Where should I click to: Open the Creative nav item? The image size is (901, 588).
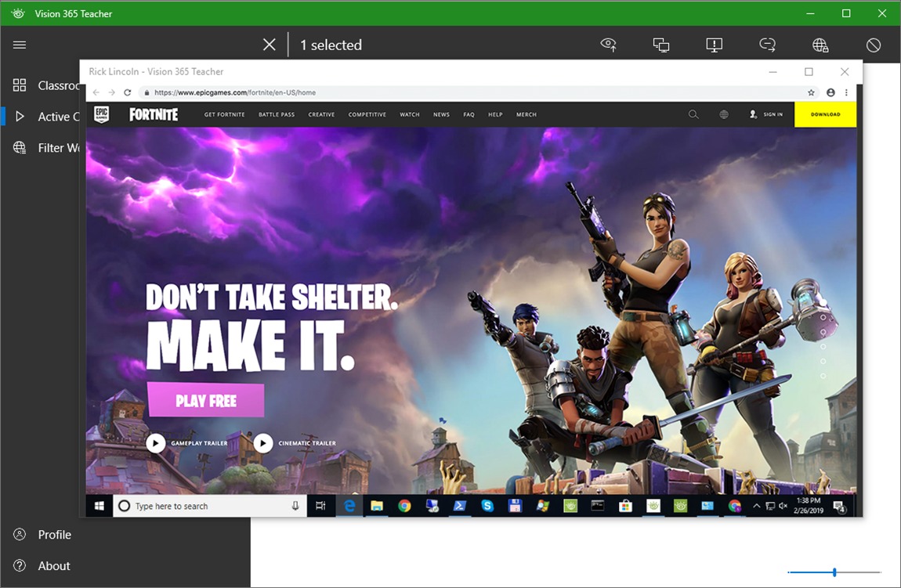coord(321,115)
